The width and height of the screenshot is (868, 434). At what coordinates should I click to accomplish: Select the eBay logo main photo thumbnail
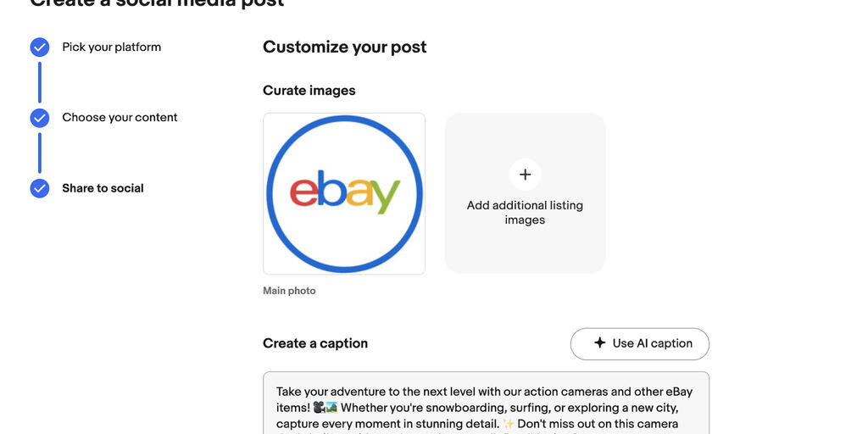click(344, 193)
